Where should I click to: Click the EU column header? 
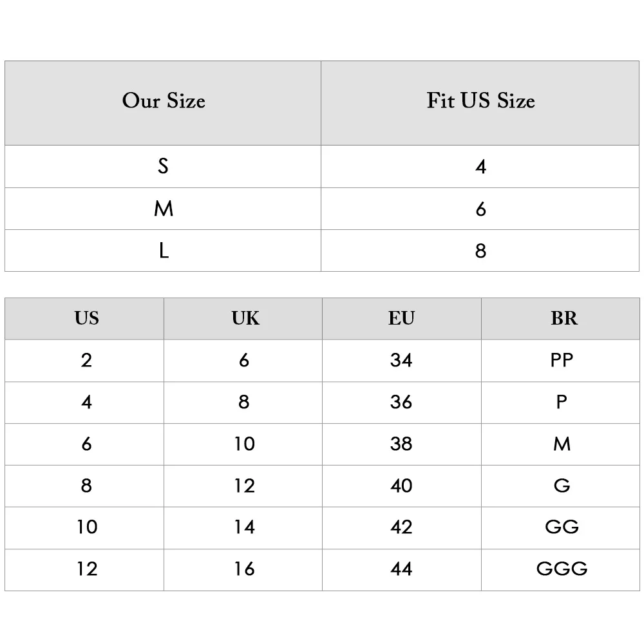[x=401, y=318]
